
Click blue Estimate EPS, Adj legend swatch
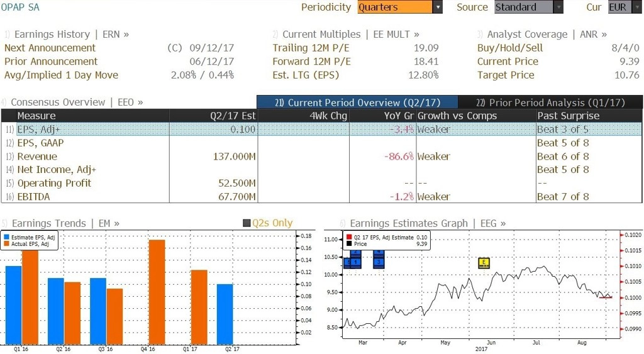pos(6,238)
